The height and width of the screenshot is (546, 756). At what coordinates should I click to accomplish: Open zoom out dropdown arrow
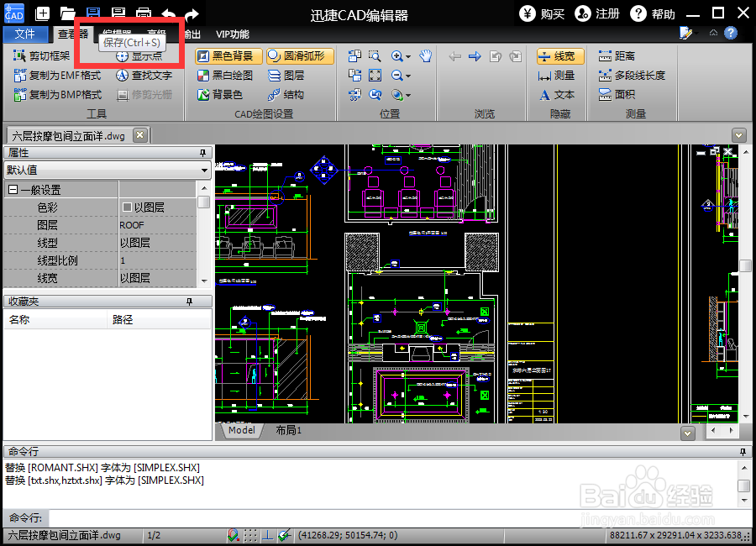tap(408, 76)
